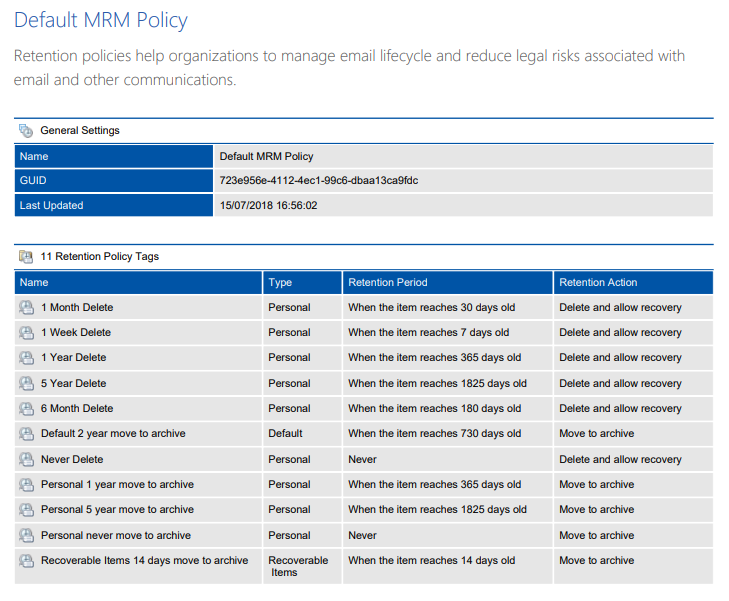Click the Retention Action column header
Viewport: 729px width, 601px height.
[598, 283]
